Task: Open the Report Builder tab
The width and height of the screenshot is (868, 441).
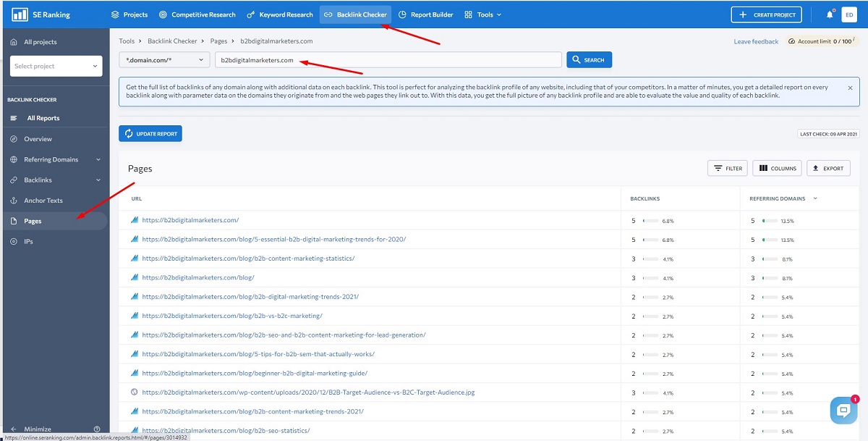Action: (x=426, y=14)
